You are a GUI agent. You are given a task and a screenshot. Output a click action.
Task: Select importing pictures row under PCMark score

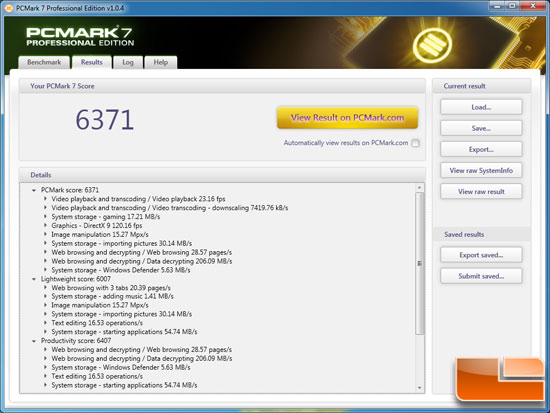coord(121,244)
